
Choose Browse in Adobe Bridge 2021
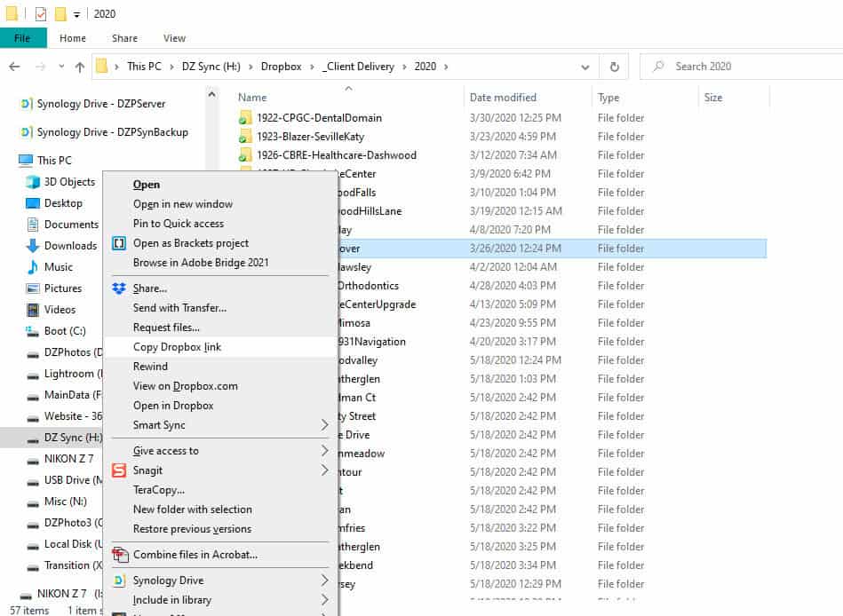coord(201,263)
